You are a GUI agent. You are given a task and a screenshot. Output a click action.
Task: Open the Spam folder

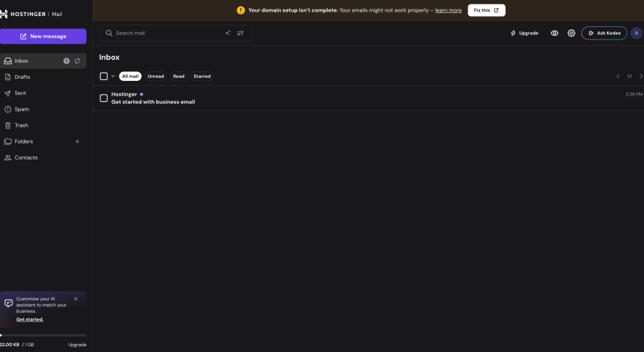(22, 109)
